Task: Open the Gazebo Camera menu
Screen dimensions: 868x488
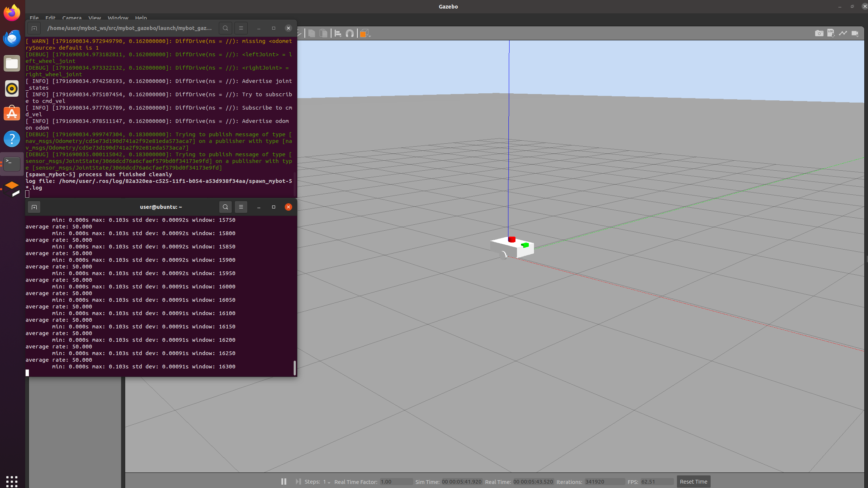Action: pos(72,17)
